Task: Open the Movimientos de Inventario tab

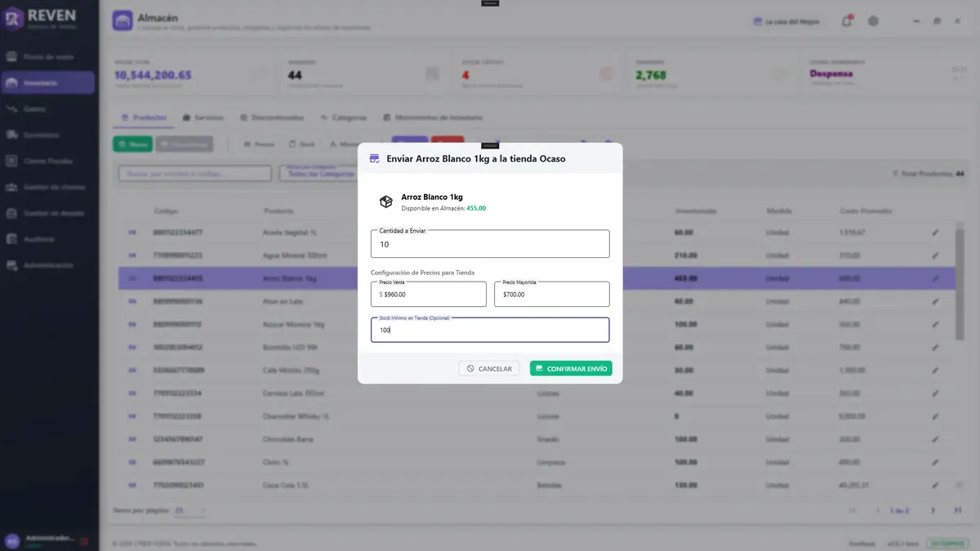Action: tap(433, 118)
